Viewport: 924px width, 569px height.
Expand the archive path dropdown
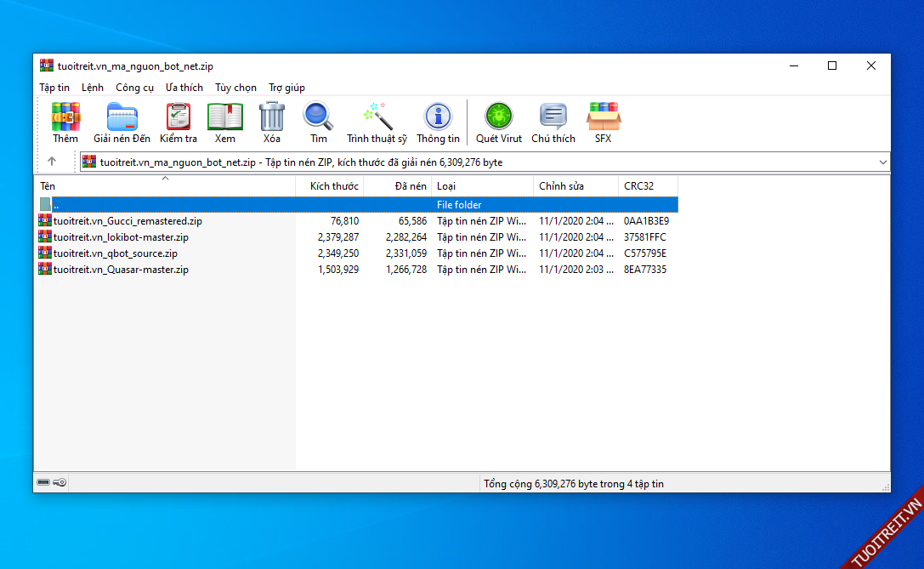pyautogui.click(x=882, y=162)
